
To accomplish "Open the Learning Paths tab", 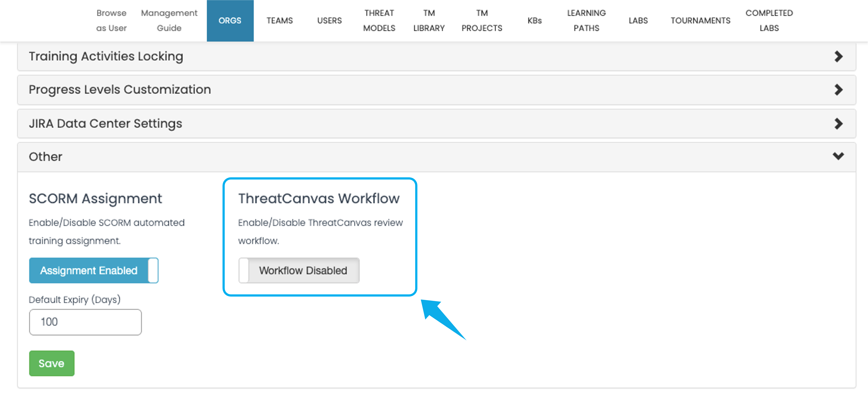I will (586, 21).
